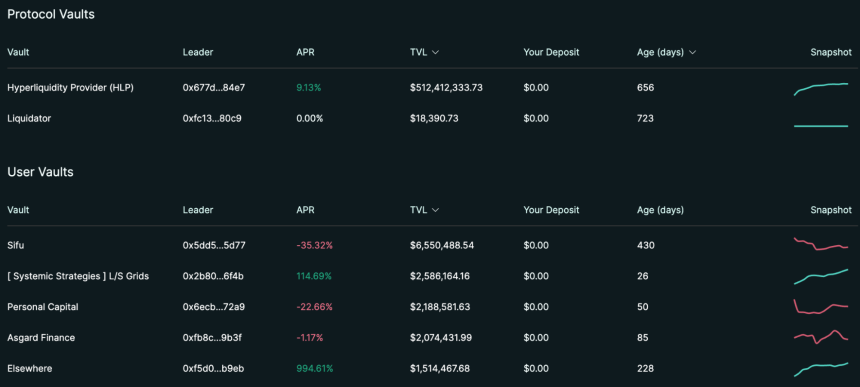Viewport: 860px width, 387px height.
Task: Click TVL value $18,390.73
Action: (434, 118)
